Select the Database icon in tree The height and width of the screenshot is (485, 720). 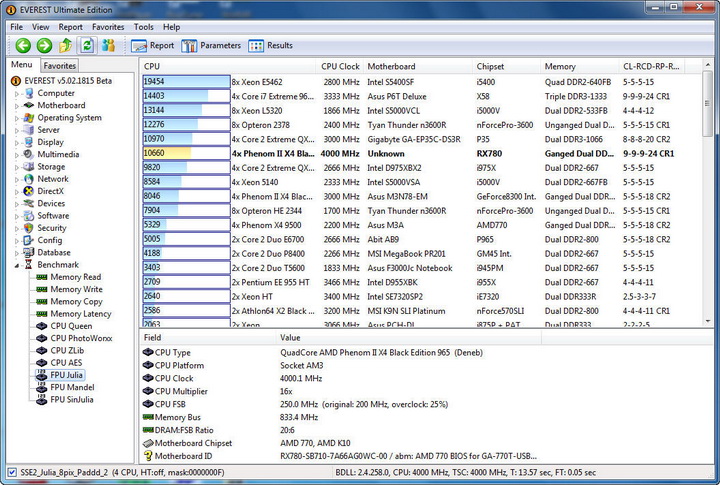click(28, 253)
